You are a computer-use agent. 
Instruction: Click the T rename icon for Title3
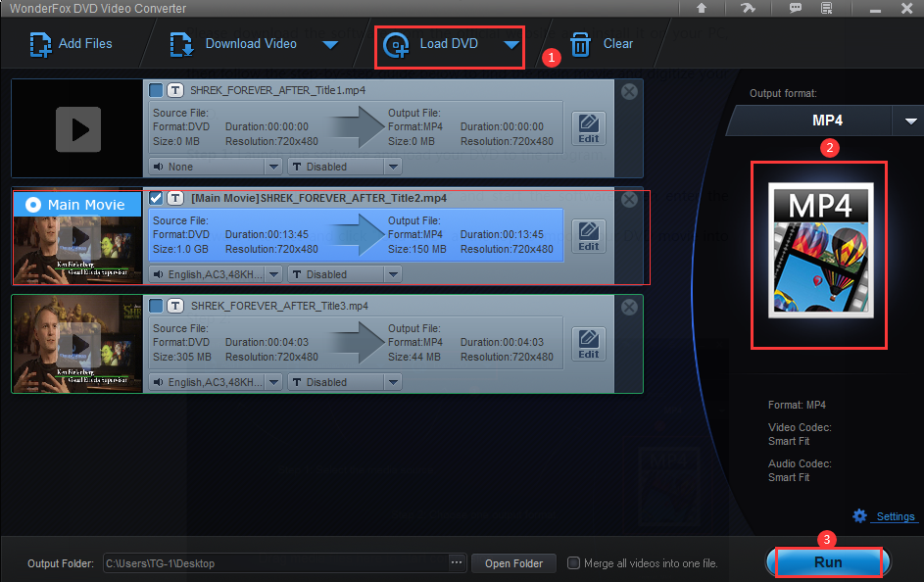click(175, 306)
